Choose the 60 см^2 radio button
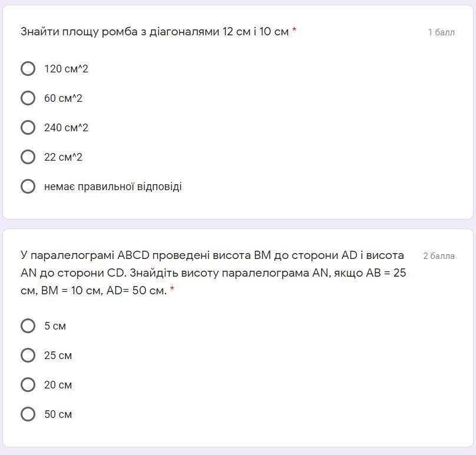 coord(28,98)
